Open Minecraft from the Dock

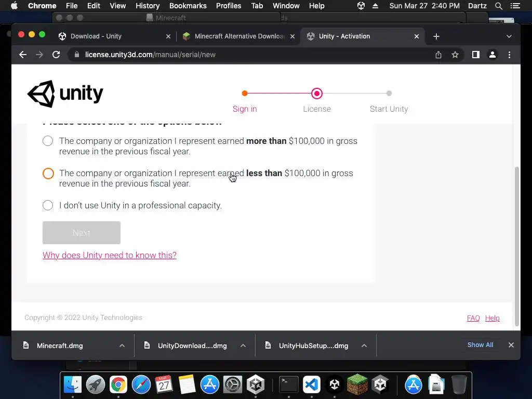(x=357, y=384)
